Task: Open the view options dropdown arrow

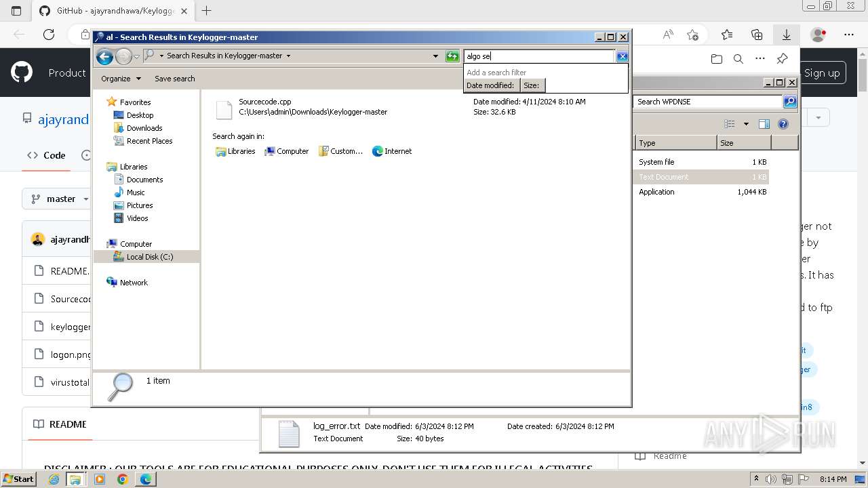Action: coord(746,124)
